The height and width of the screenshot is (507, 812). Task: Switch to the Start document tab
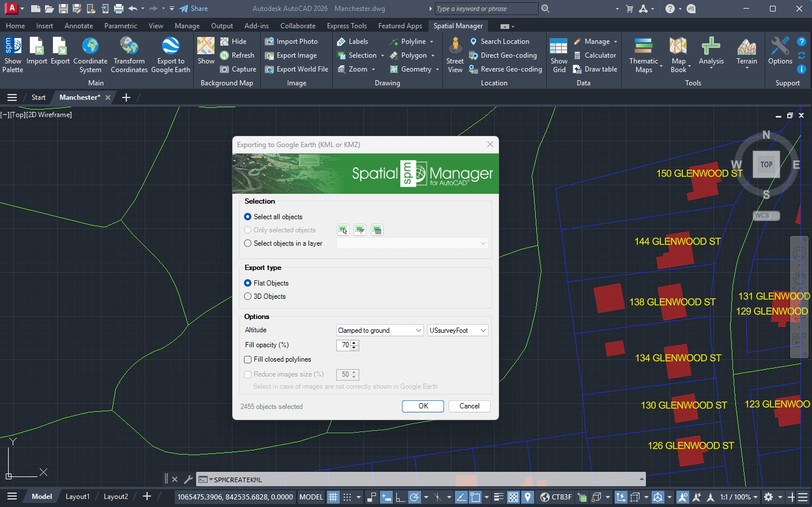tap(38, 97)
